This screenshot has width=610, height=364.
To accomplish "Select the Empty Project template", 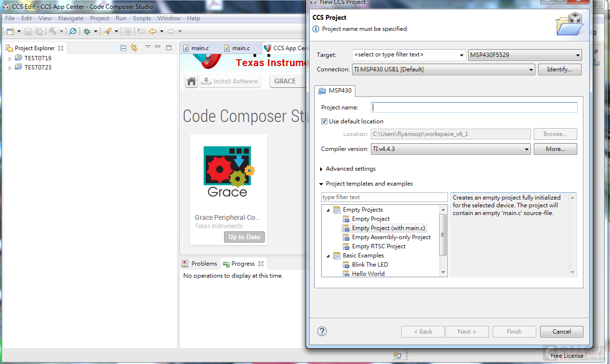I will pos(371,219).
